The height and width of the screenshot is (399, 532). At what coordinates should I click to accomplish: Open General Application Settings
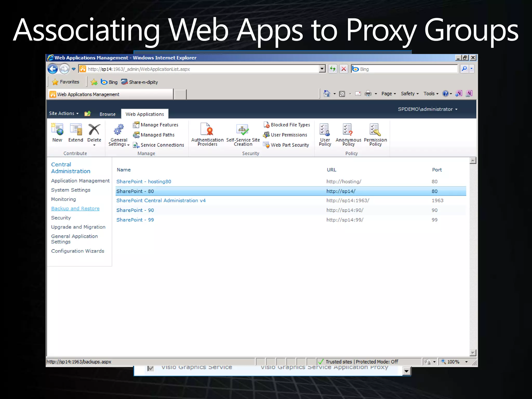(x=75, y=239)
